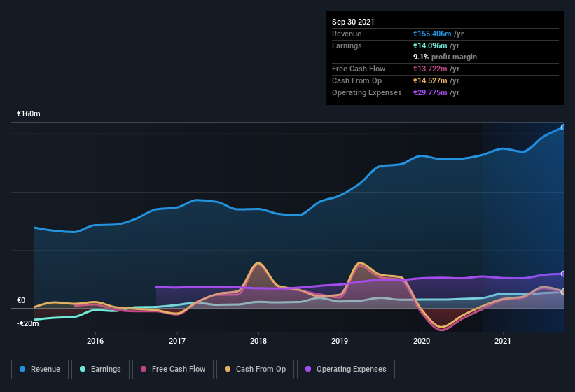
Task: Click the Cash From Op endpoint marker
Action: point(562,292)
